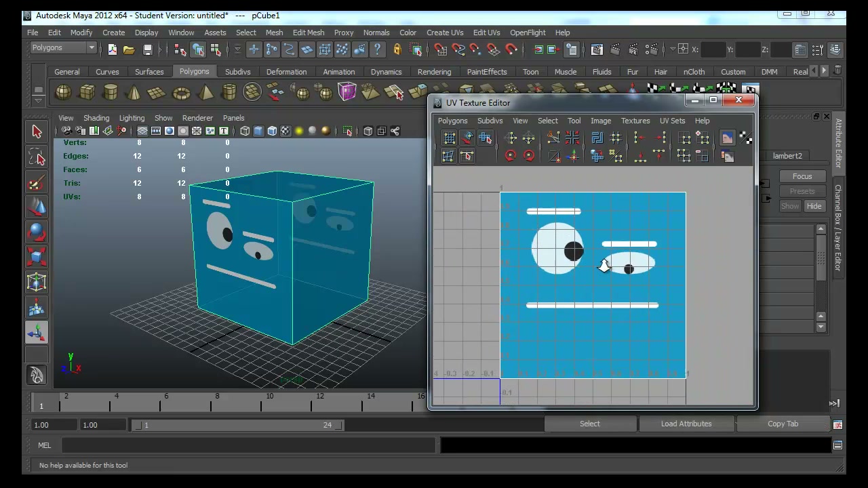Click the Focus button
Screen dimensions: 868x488
point(802,176)
